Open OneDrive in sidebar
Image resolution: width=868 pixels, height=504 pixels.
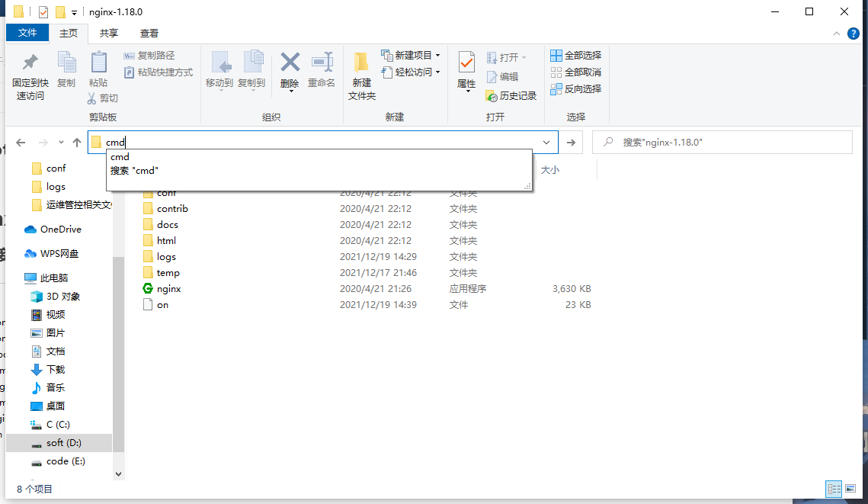coord(61,230)
